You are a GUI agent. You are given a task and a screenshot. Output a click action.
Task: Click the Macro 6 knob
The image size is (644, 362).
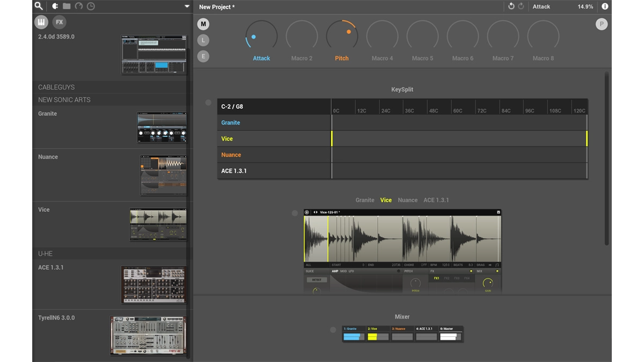point(463,36)
